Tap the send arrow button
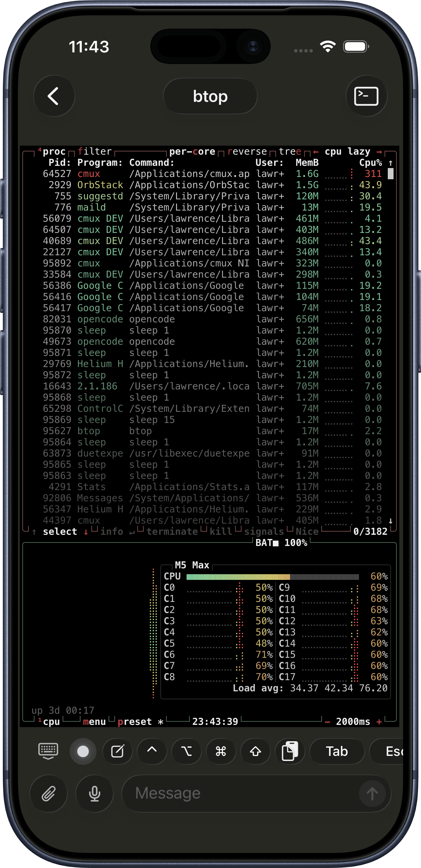Viewport: 421px width, 868px height. point(372,794)
